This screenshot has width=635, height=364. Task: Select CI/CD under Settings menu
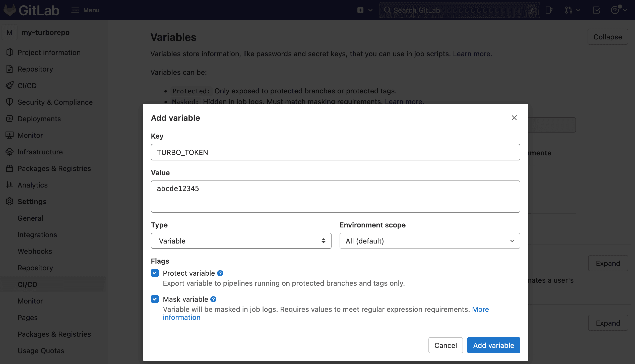click(x=27, y=284)
